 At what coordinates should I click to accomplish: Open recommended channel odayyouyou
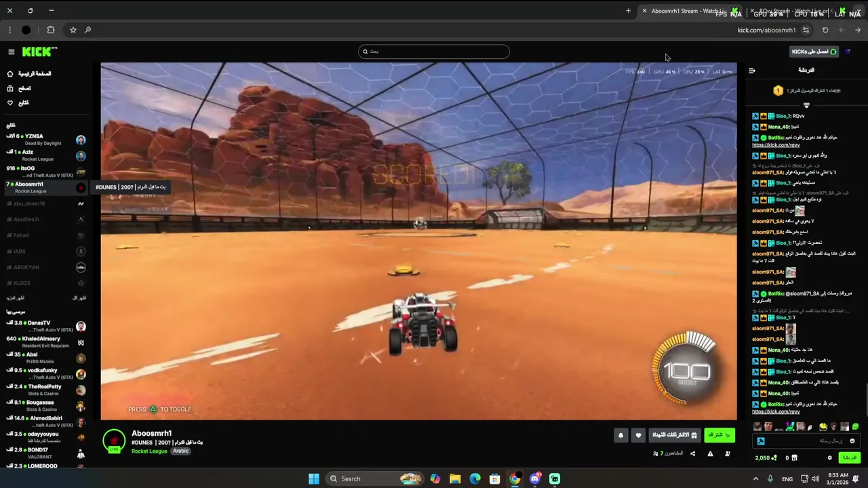tap(45, 437)
